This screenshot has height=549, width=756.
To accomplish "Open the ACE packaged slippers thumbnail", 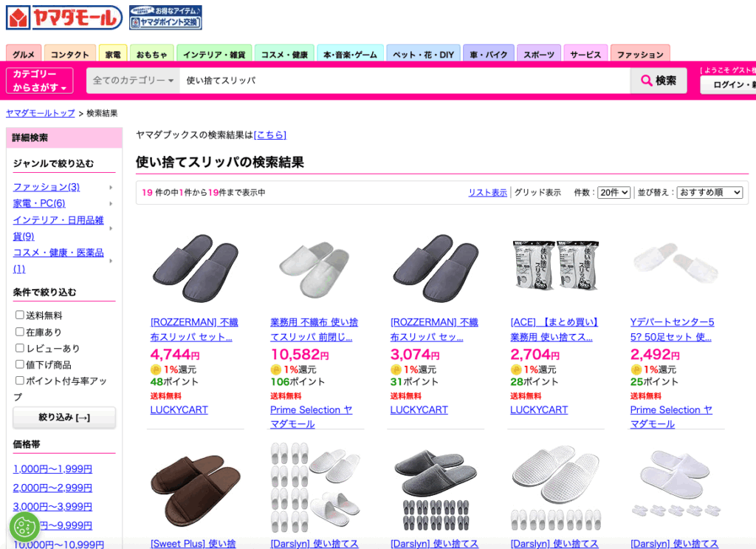I will click(555, 265).
